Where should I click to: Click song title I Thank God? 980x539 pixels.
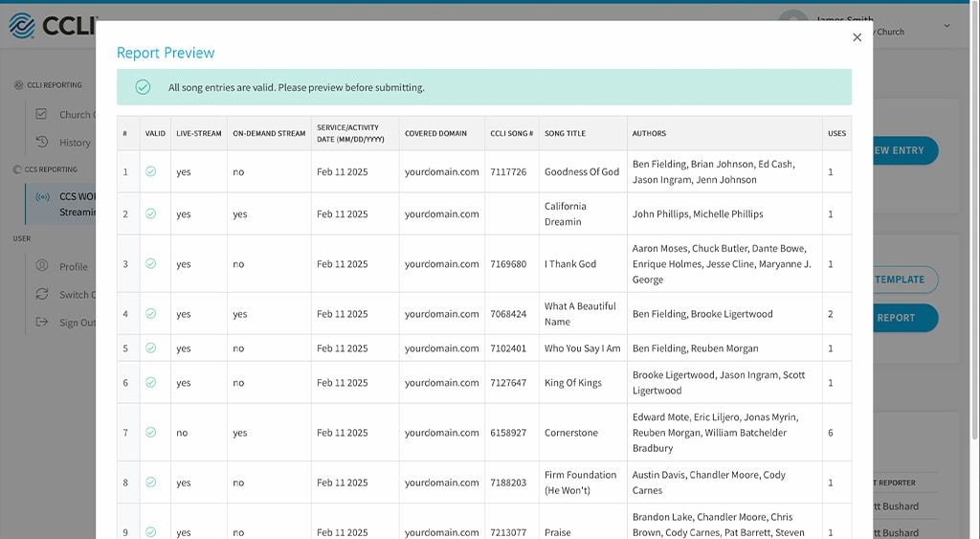570,264
